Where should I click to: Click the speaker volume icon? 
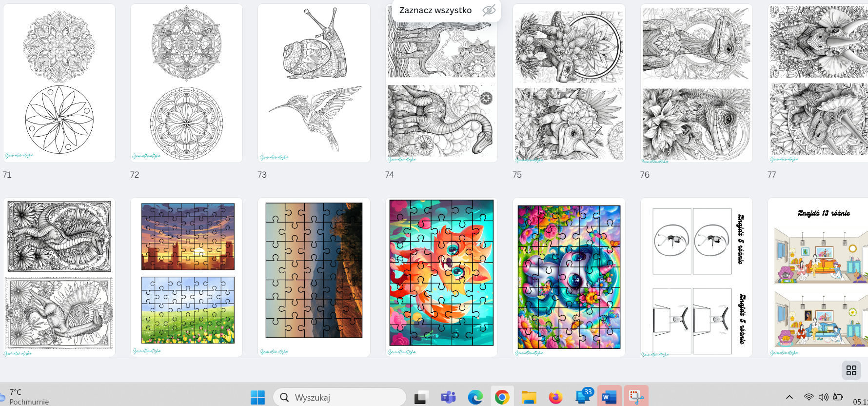point(823,397)
